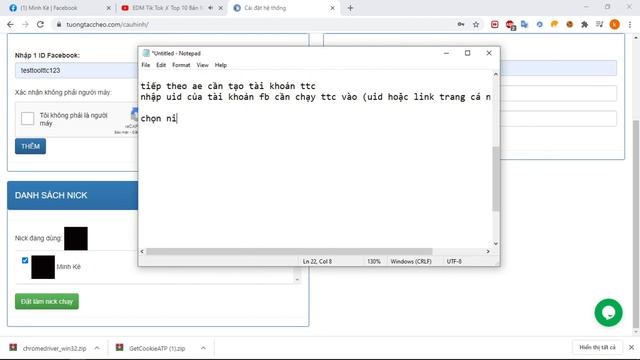Open Notepad Format menu
The height and width of the screenshot is (360, 640).
[181, 65]
